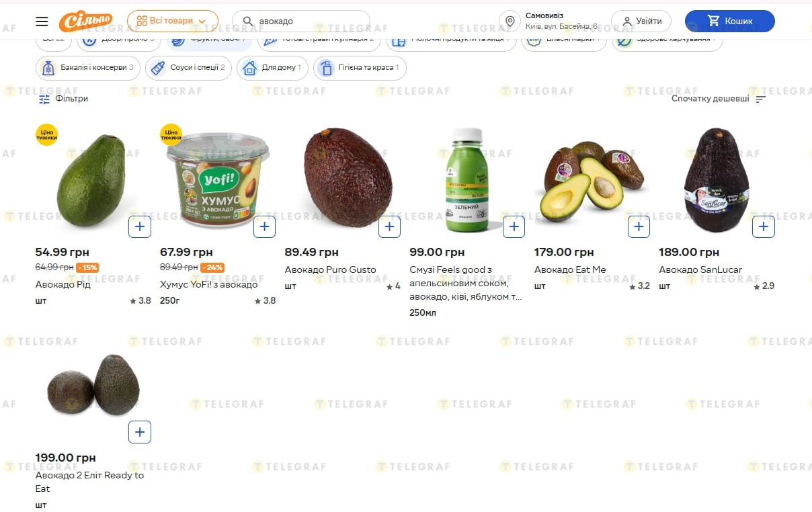The height and width of the screenshot is (512, 812).
Task: Open the hamburger menu icon
Action: pyautogui.click(x=42, y=22)
